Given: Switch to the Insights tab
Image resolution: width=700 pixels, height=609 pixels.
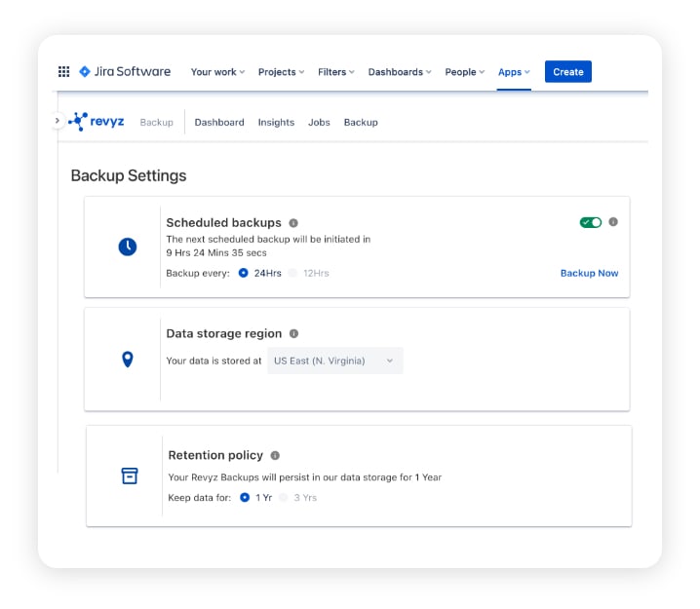Looking at the screenshot, I should pos(276,123).
